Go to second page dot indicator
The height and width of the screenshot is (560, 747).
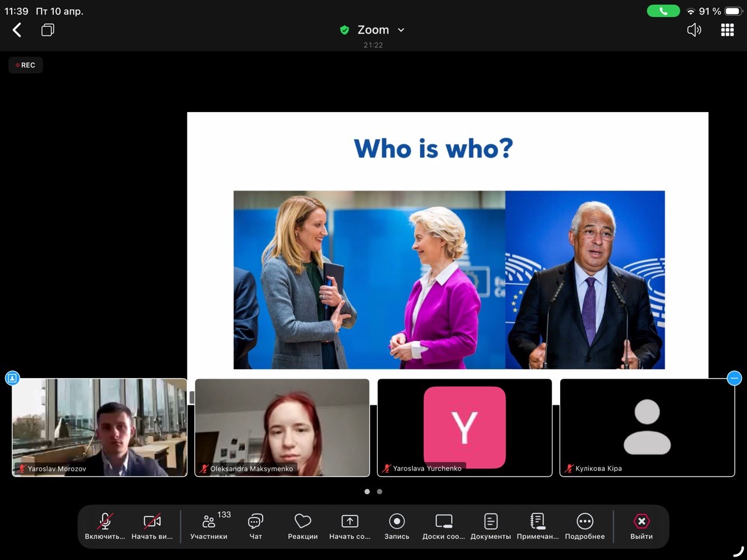(379, 492)
